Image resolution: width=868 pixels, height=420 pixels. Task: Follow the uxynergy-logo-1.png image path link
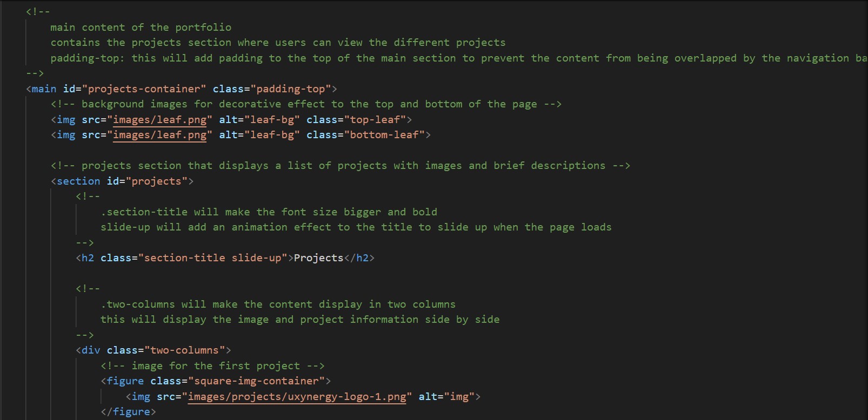coord(297,397)
